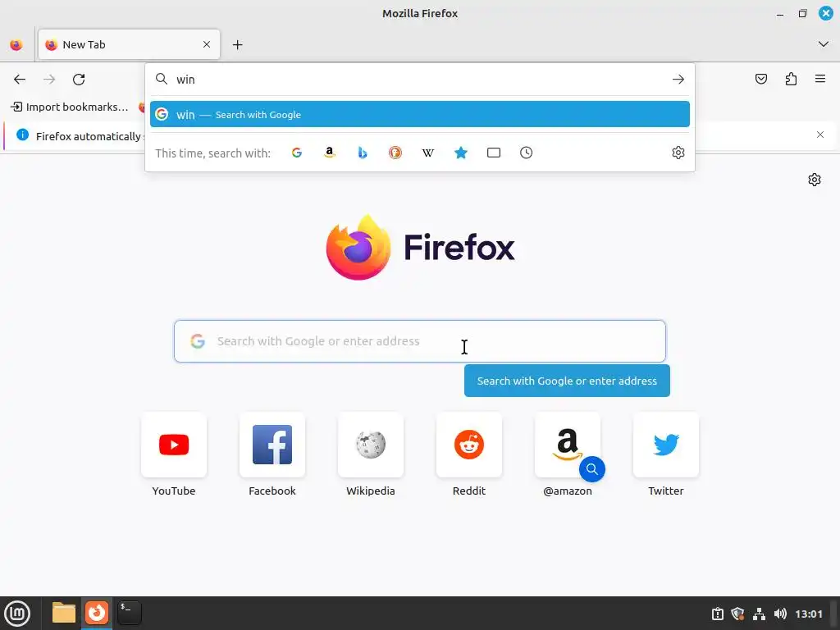840x630 pixels.
Task: Reload the current page
Action: click(x=79, y=80)
